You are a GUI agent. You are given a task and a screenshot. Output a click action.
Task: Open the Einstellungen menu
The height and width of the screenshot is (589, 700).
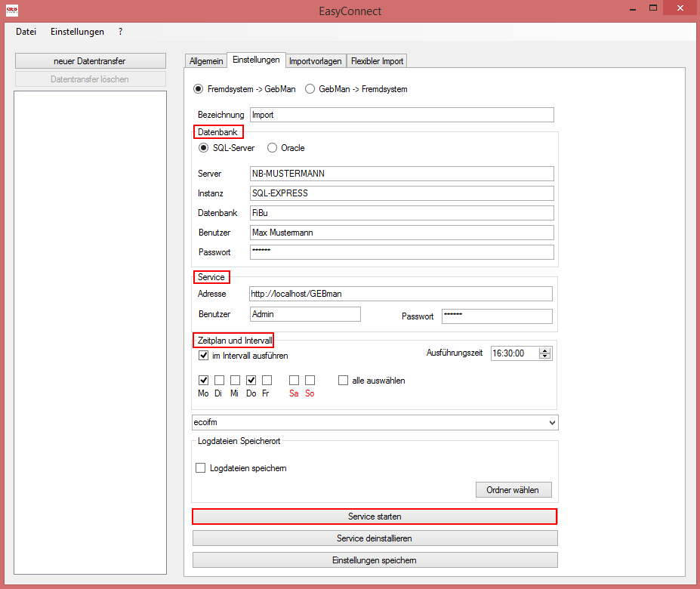(x=77, y=32)
